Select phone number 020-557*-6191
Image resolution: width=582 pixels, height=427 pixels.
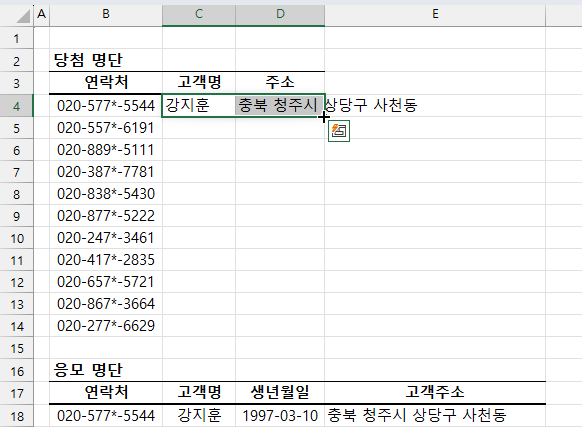(106, 128)
